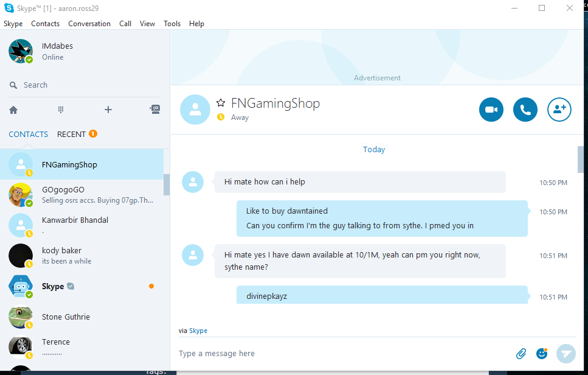588x375 pixels.
Task: Open the Skype menu
Action: 13,24
